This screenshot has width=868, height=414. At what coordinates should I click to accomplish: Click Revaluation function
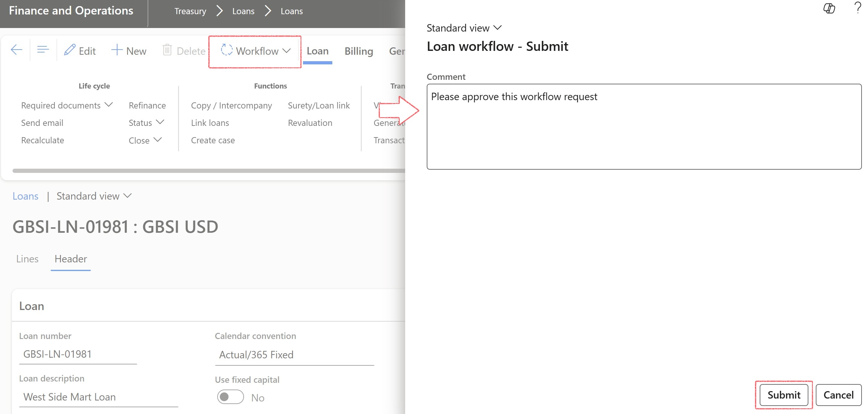(310, 123)
